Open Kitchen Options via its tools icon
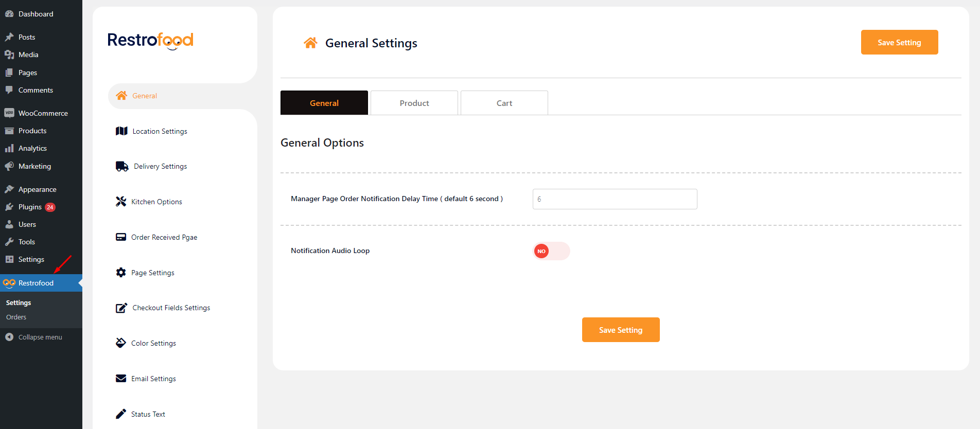Screen dimensions: 980x429 coord(121,202)
